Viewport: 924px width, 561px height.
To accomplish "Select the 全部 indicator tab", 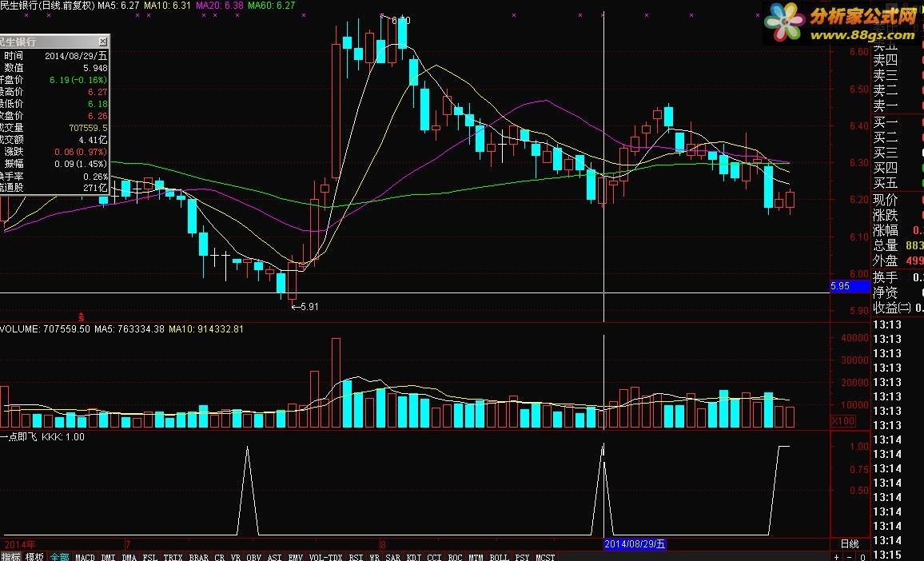I will coord(59,557).
